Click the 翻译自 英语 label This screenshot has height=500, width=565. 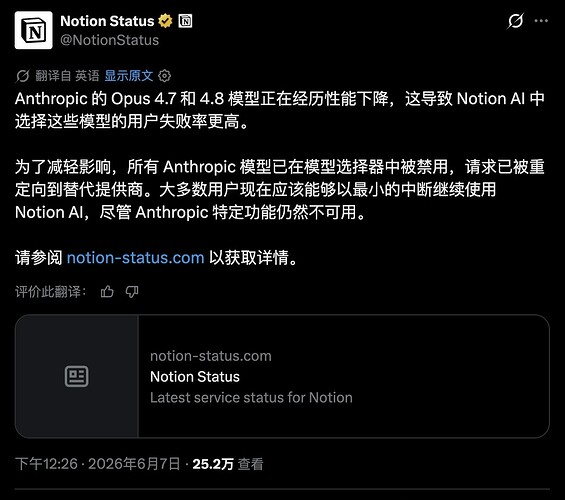67,76
